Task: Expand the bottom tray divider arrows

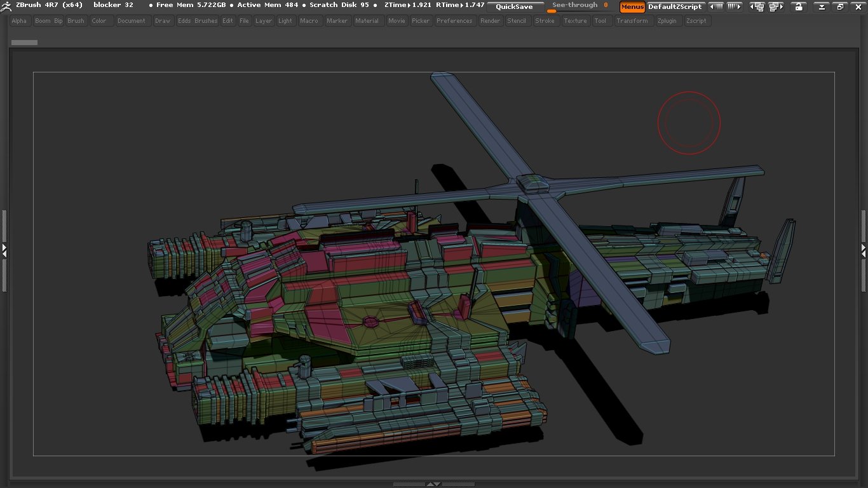Action: 433,484
